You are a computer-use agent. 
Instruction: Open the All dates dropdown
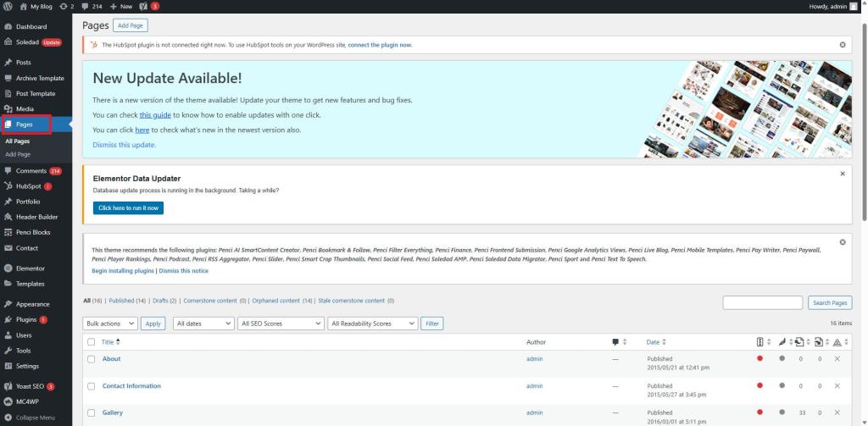[203, 324]
